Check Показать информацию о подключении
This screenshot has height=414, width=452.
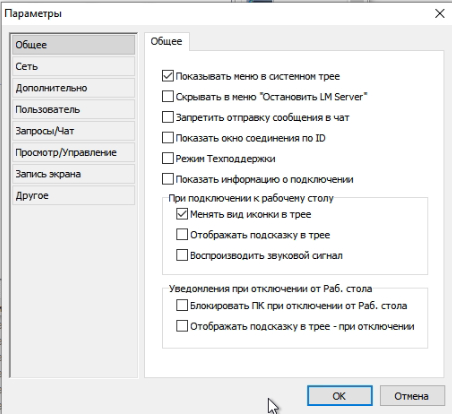coord(168,179)
